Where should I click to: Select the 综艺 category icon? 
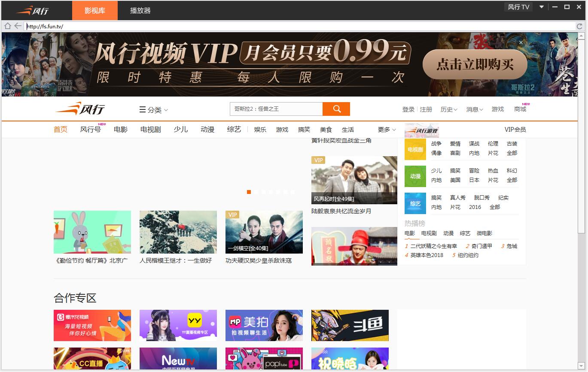tap(414, 203)
